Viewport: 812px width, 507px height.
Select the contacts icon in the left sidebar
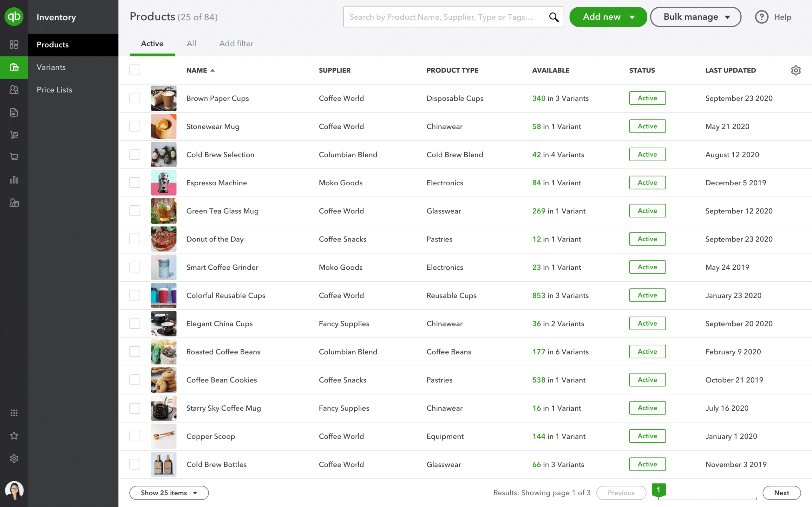tap(14, 90)
